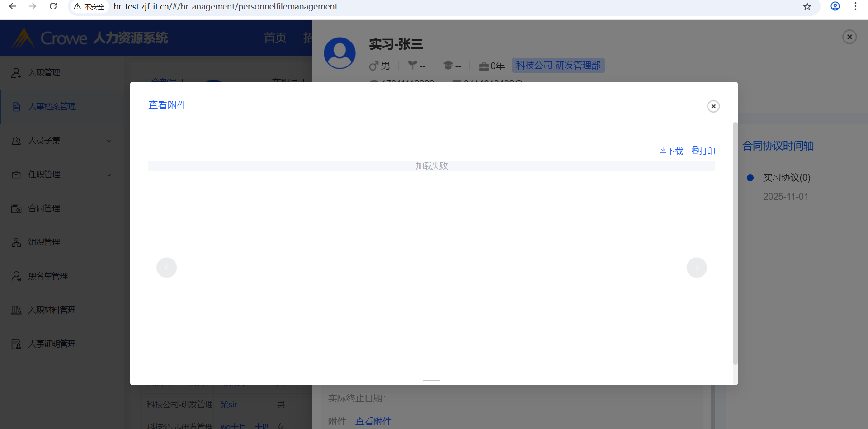Close the employee detail drawer

tap(849, 37)
